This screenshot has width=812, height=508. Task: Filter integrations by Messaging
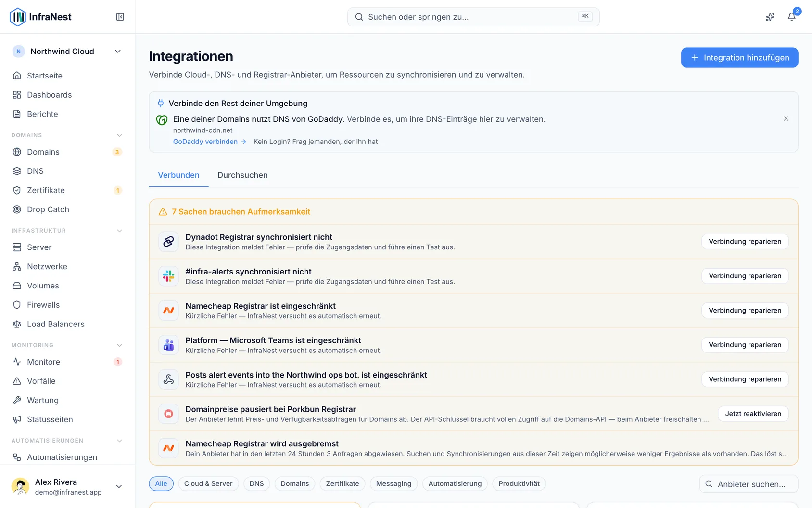[393, 483]
